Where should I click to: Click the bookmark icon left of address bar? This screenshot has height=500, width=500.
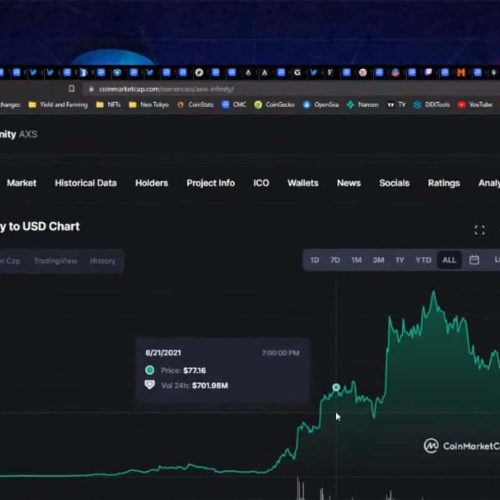click(71, 89)
